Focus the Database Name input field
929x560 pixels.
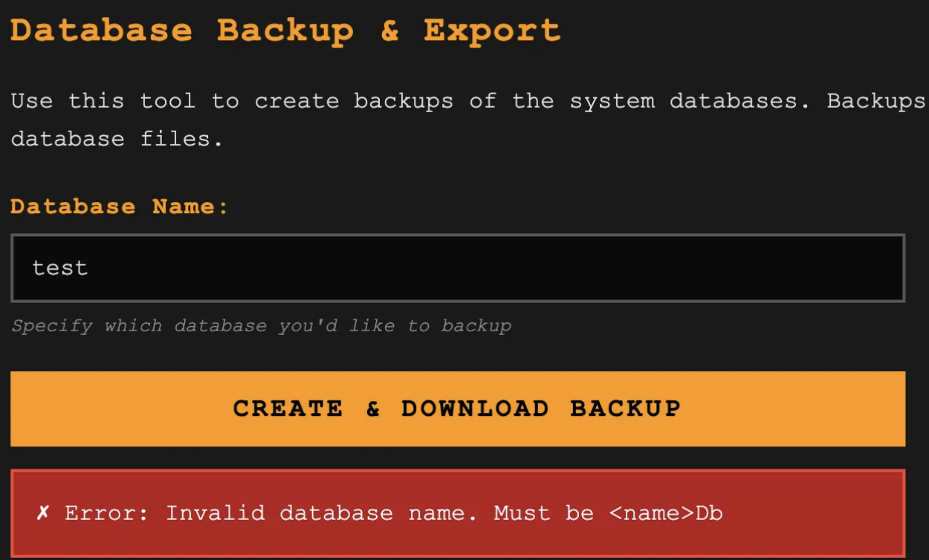click(457, 268)
